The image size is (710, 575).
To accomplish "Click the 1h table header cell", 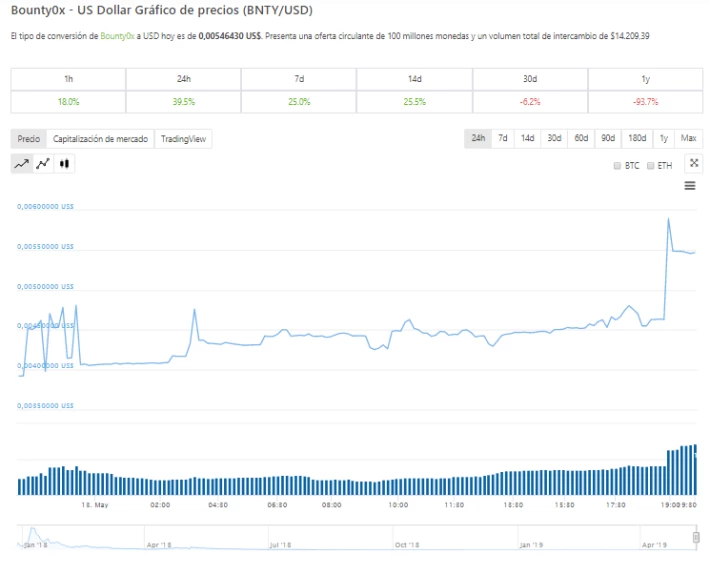I will pyautogui.click(x=68, y=79).
